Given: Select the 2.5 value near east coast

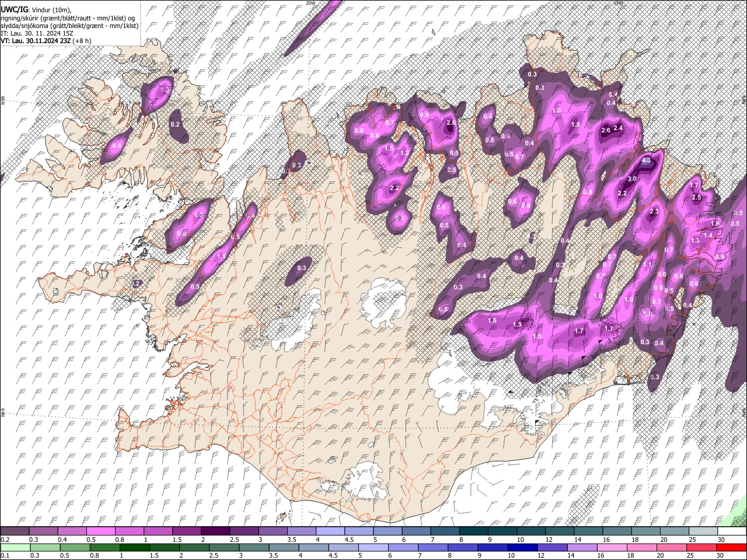Looking at the screenshot, I should 696,198.
